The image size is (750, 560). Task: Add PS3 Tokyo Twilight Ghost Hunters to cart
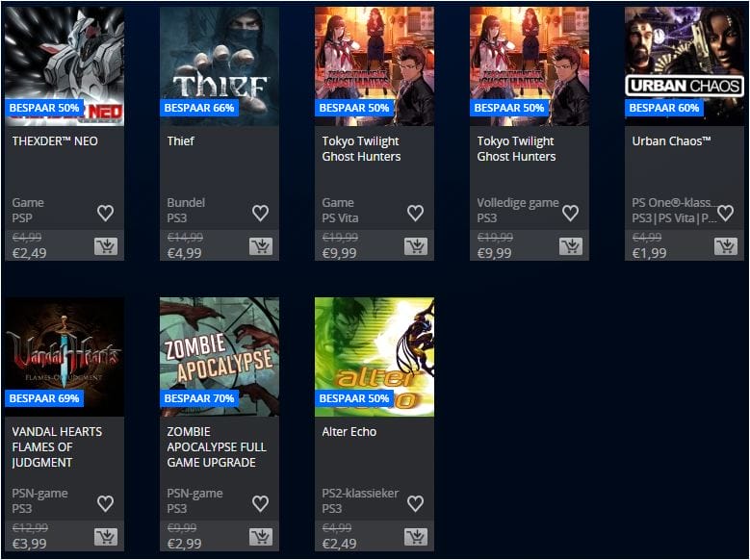pyautogui.click(x=571, y=246)
